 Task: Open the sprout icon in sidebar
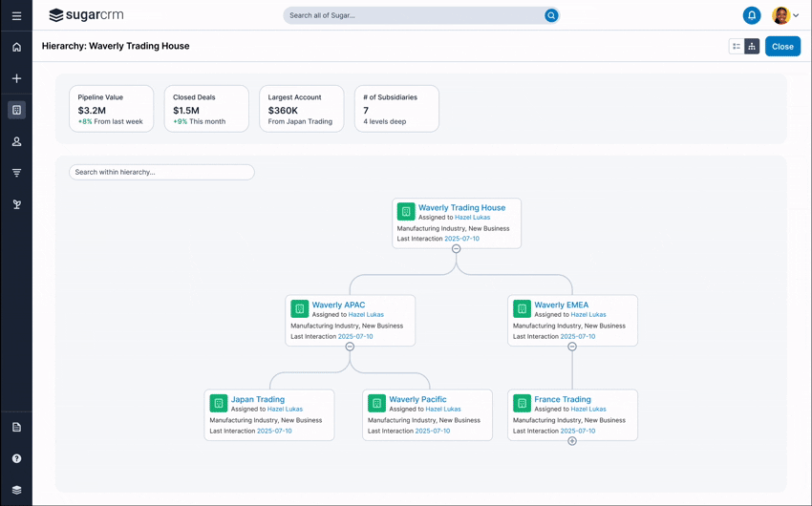[x=16, y=204]
